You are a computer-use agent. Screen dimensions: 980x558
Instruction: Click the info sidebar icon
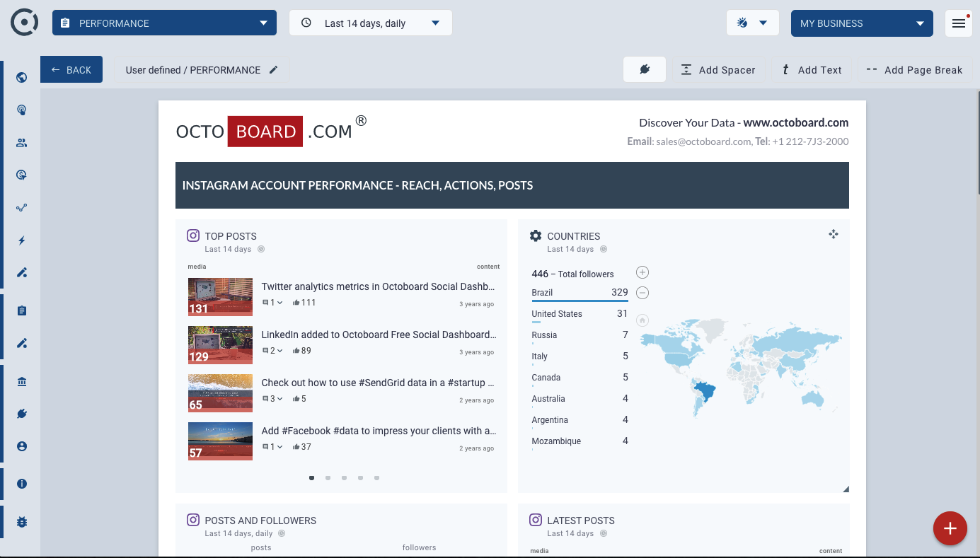click(22, 484)
